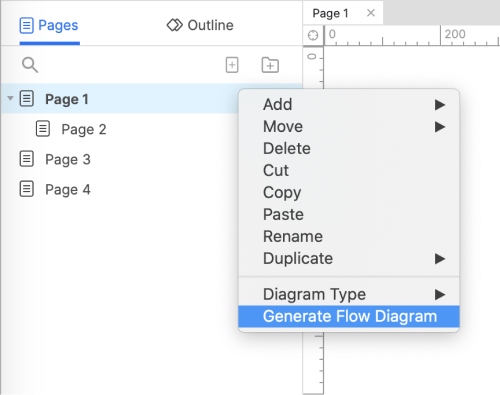Select the Page 1 page icon
Viewport: 500px width, 395px height.
tap(27, 99)
